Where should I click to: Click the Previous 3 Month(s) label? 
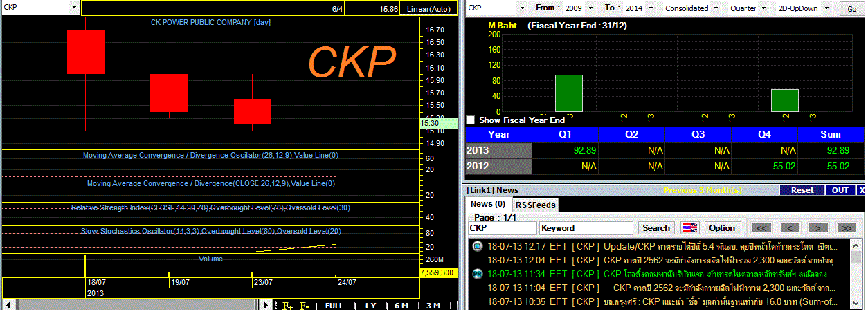(x=703, y=190)
